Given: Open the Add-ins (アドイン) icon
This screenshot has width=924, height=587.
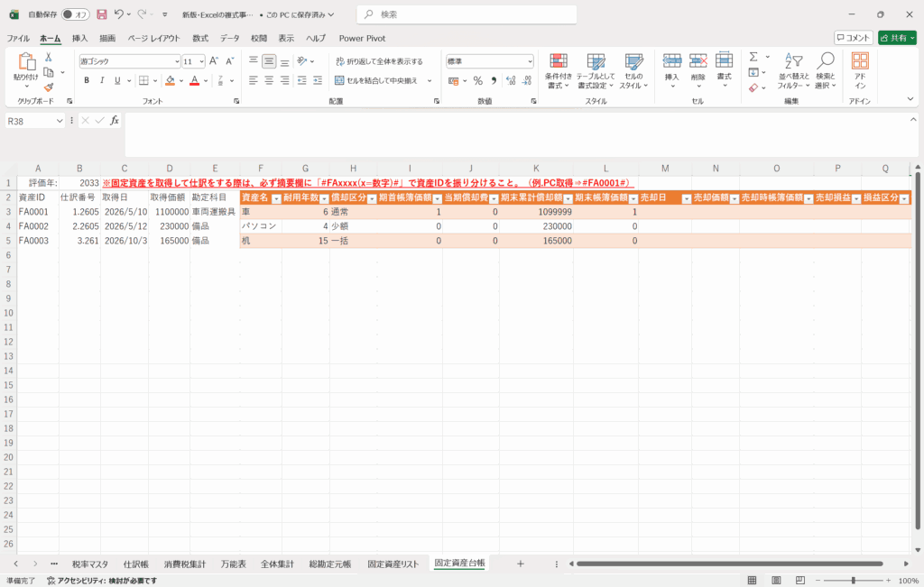Looking at the screenshot, I should pos(859,69).
